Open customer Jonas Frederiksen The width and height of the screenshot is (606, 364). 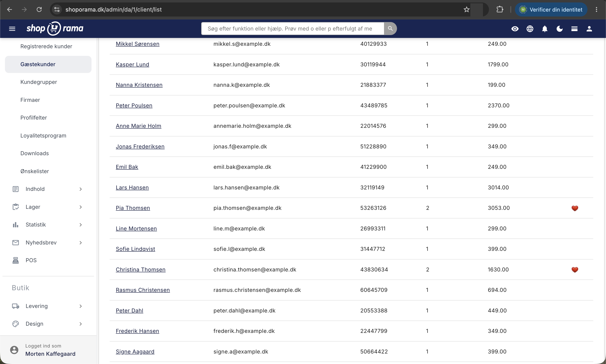pyautogui.click(x=140, y=146)
